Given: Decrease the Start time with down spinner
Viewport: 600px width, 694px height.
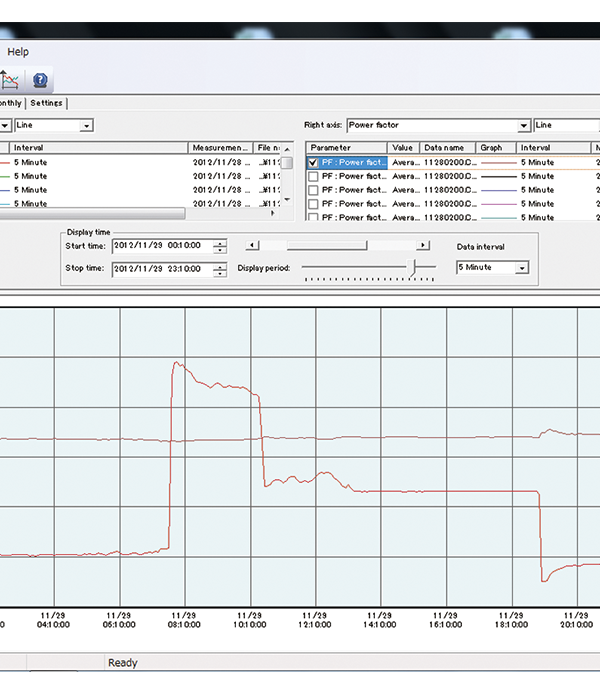Looking at the screenshot, I should 220,250.
